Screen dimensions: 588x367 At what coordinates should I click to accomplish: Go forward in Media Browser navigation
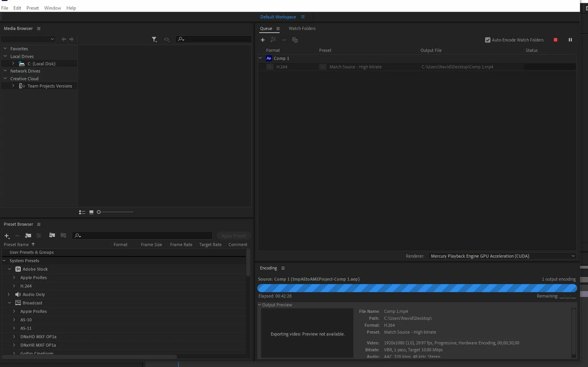click(71, 39)
